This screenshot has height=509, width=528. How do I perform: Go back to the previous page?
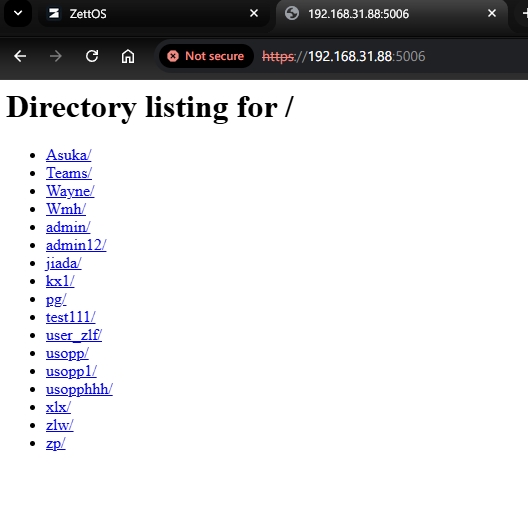click(20, 56)
